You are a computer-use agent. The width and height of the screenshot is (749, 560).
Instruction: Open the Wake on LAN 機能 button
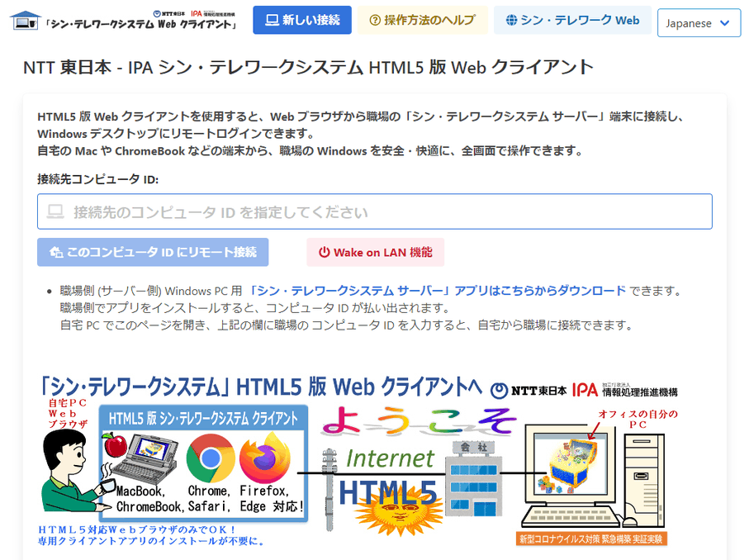pos(376,252)
